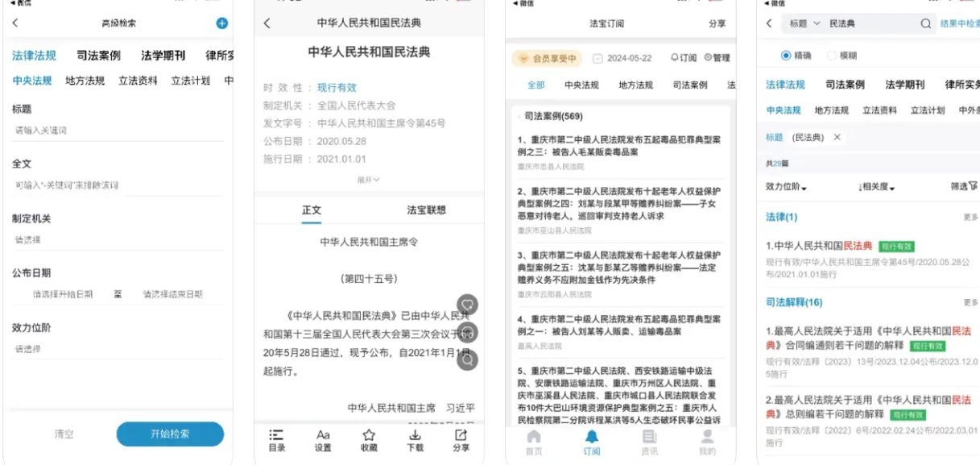This screenshot has width=980, height=465.
Task: Open the 目录 contents icon
Action: 276,440
